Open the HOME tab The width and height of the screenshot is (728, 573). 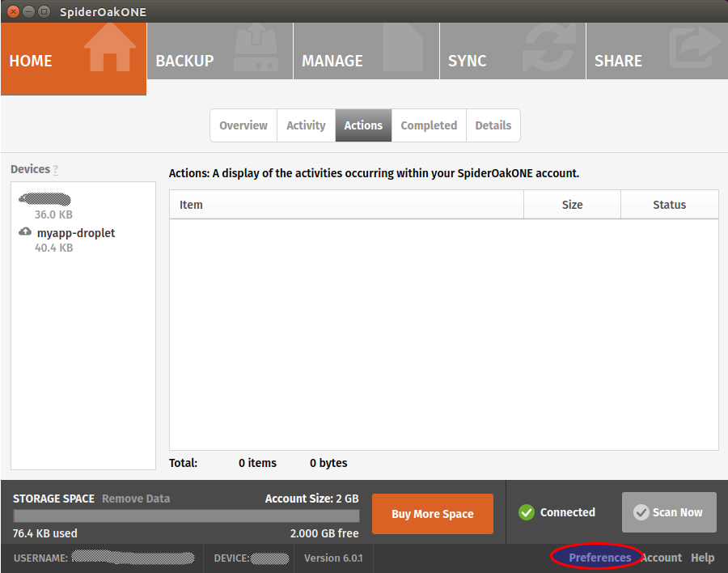click(74, 59)
